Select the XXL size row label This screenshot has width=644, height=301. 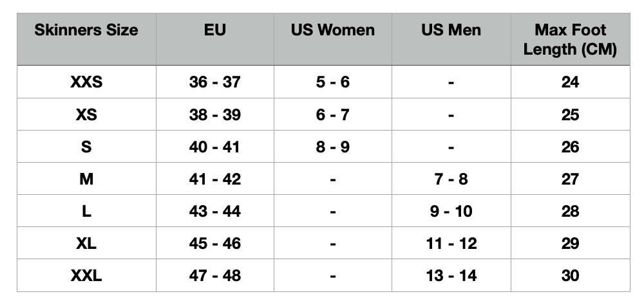pyautogui.click(x=86, y=275)
